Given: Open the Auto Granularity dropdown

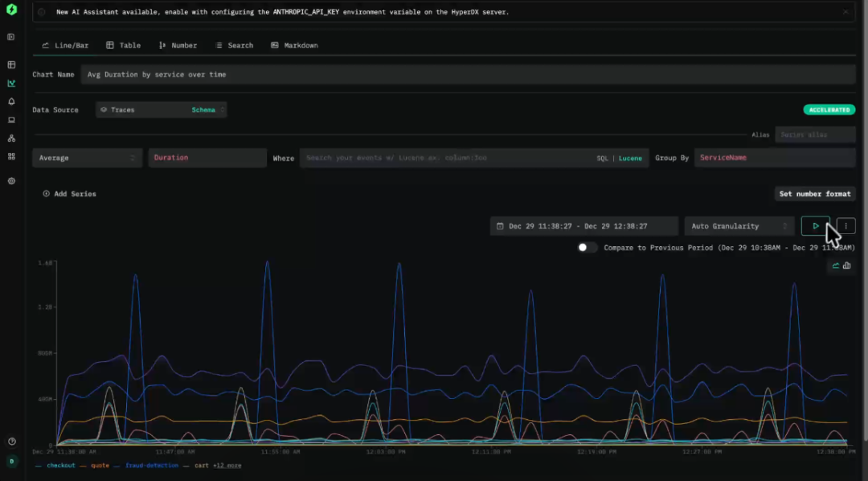Looking at the screenshot, I should (x=739, y=226).
